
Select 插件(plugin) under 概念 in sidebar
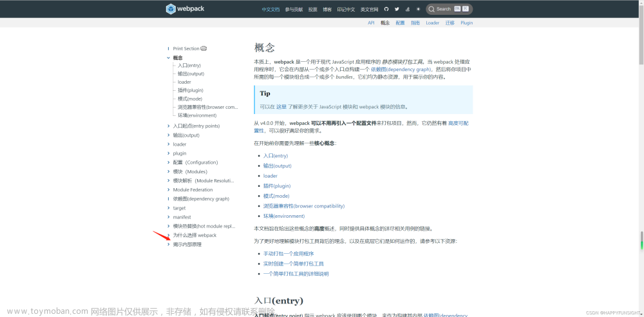(191, 90)
